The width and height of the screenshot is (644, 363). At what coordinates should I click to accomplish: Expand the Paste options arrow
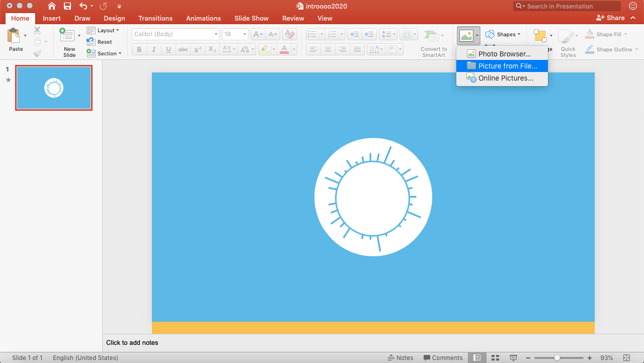click(26, 36)
